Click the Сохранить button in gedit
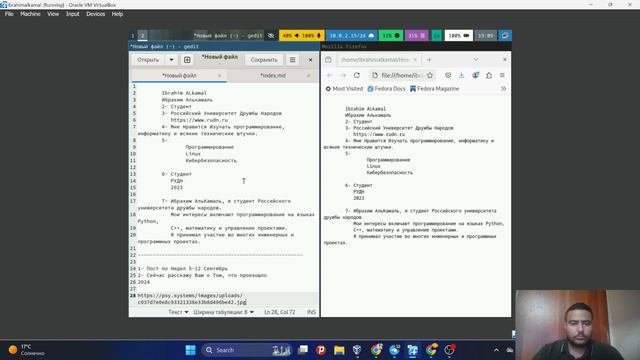 click(x=264, y=60)
